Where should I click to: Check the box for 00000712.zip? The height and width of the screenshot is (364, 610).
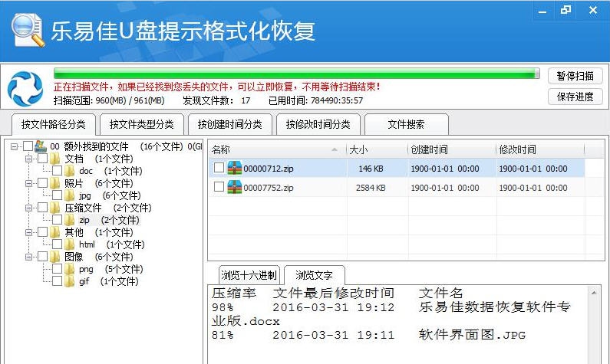219,168
